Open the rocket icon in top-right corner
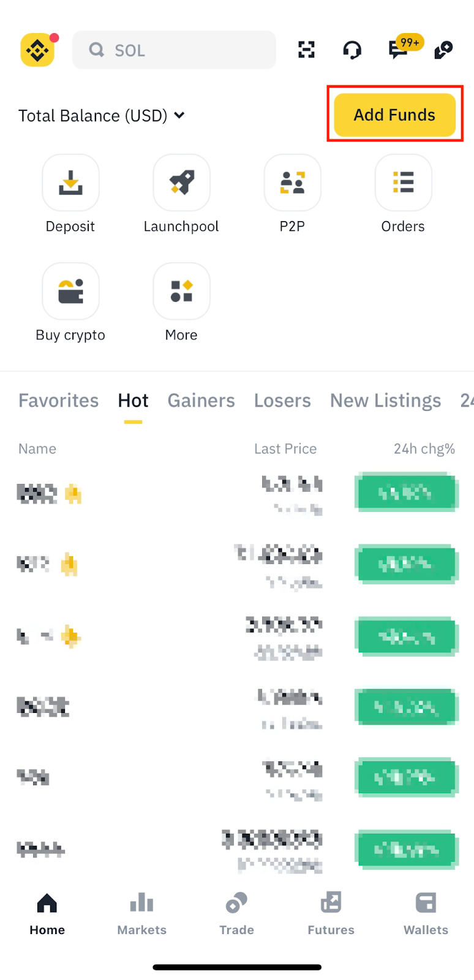 [x=443, y=50]
